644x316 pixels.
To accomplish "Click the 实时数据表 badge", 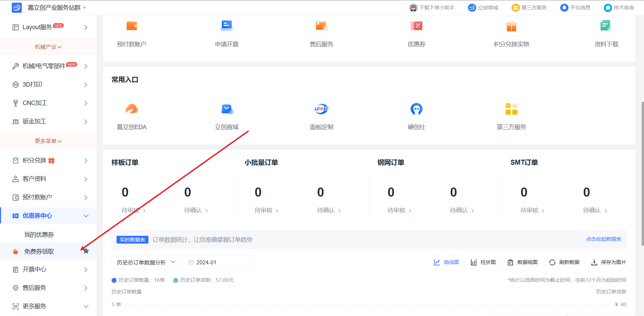I will click(132, 240).
